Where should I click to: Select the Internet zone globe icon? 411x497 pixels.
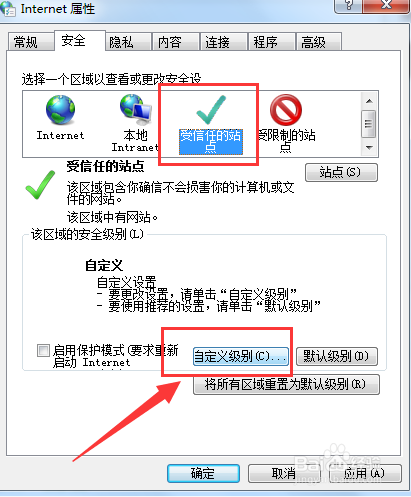pos(60,110)
